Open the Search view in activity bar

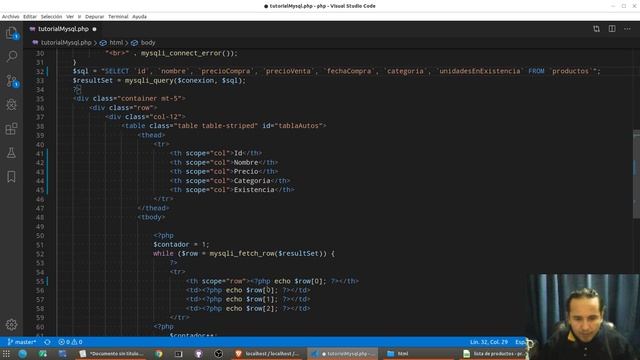point(11,56)
